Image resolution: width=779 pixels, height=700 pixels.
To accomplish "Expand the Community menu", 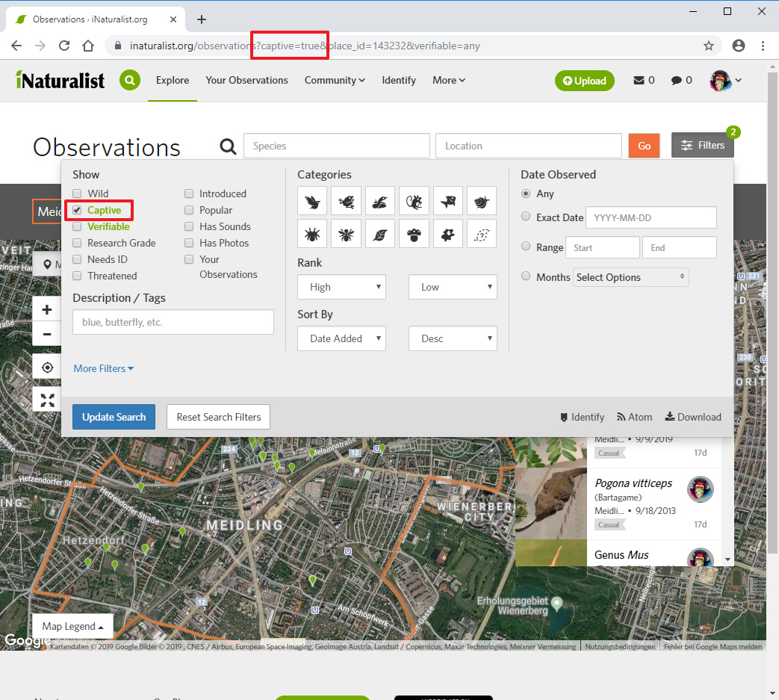I will click(x=335, y=80).
